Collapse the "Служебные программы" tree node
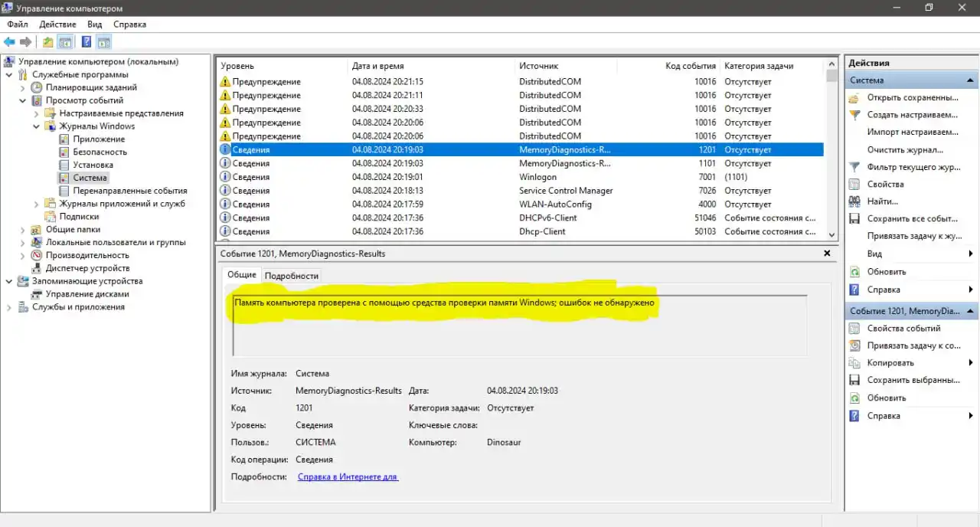Screen dimensions: 980x527 [x=10, y=75]
